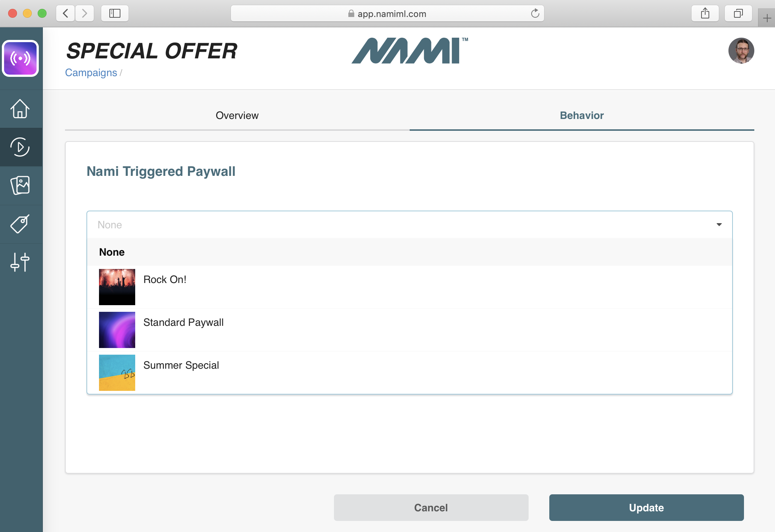
Task: Click Safari's Share icon
Action: [x=705, y=14]
